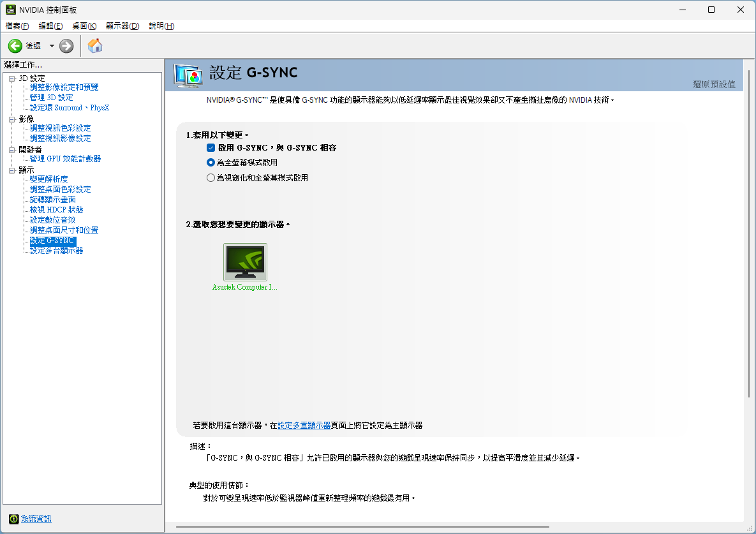Toggle the 啟用 G-SYNC checkbox
The width and height of the screenshot is (756, 534).
(211, 148)
